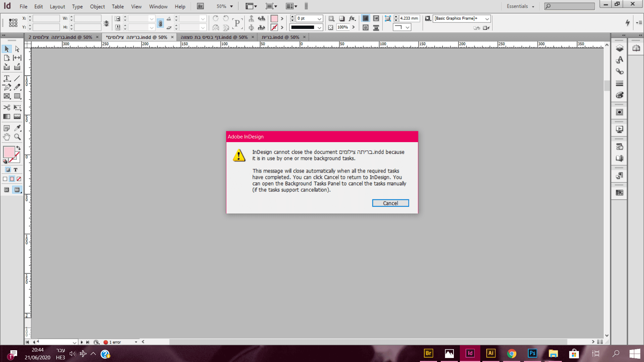Screen dimensions: 644x362
Task: Open the Object menu
Action: (x=97, y=6)
